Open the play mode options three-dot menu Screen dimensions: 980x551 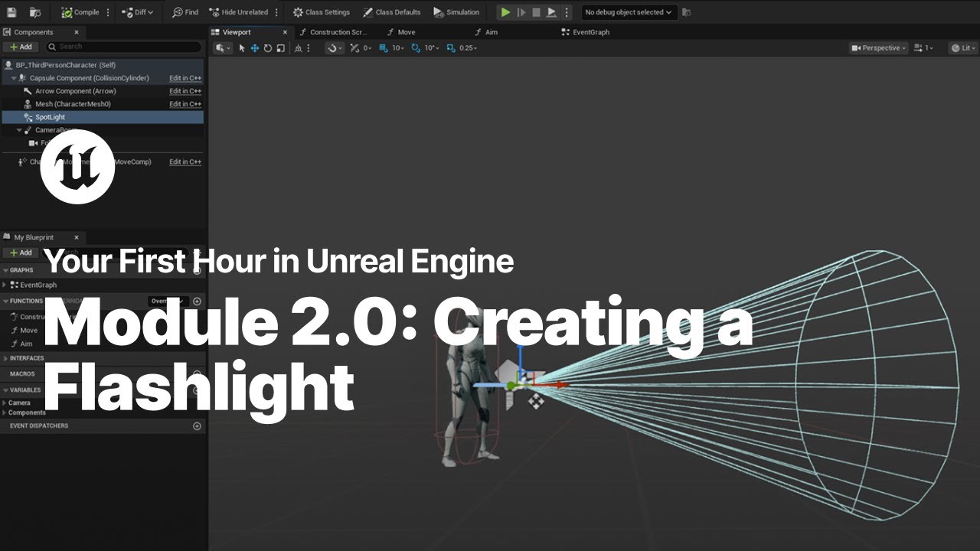[567, 12]
